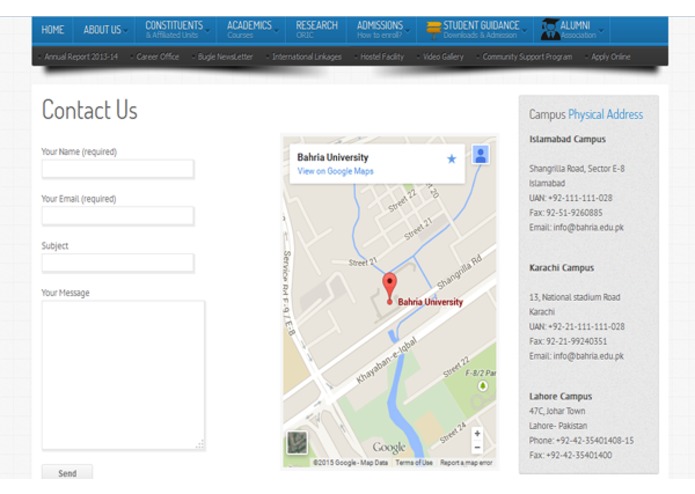Viewport: 695px width, 494px height.
Task: Click the Bahria University label on the map
Action: coord(430,302)
